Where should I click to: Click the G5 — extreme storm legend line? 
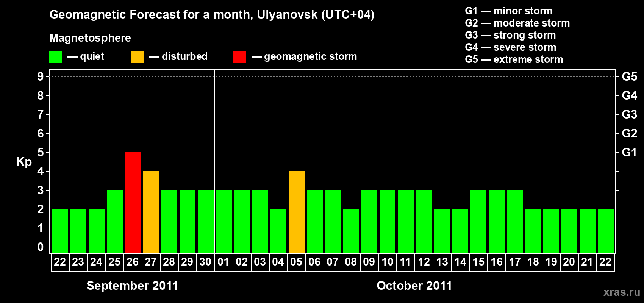514,59
